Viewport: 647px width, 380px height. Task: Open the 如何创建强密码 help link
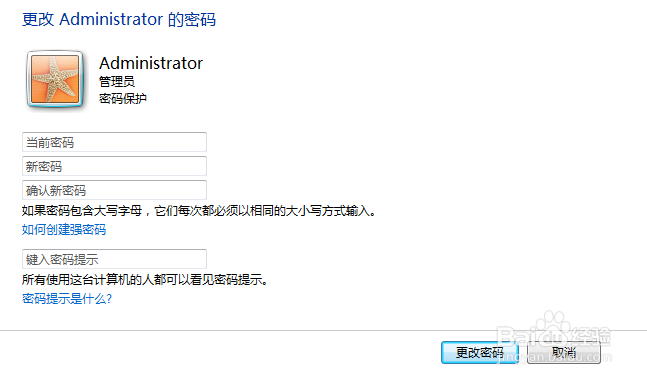64,229
